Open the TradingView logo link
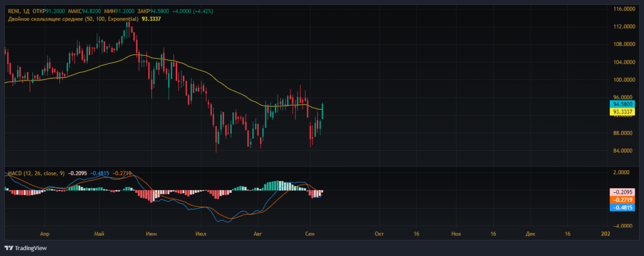This screenshot has width=644, height=256. tap(26, 248)
